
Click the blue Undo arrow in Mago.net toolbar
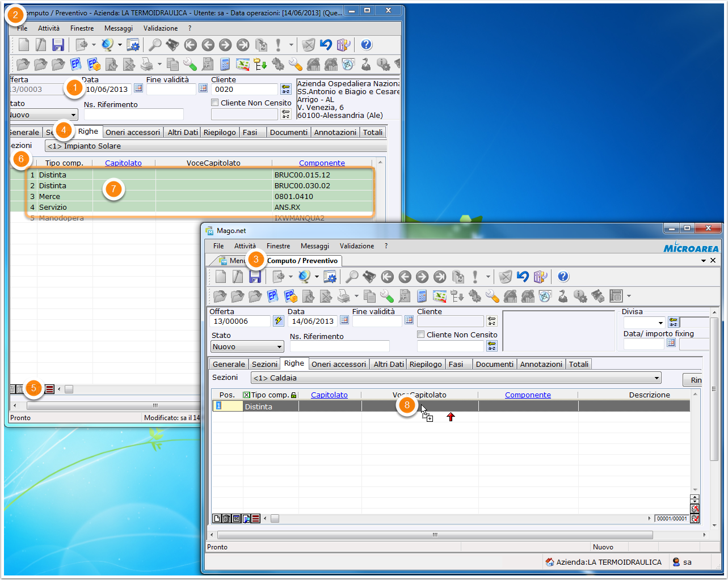click(523, 276)
